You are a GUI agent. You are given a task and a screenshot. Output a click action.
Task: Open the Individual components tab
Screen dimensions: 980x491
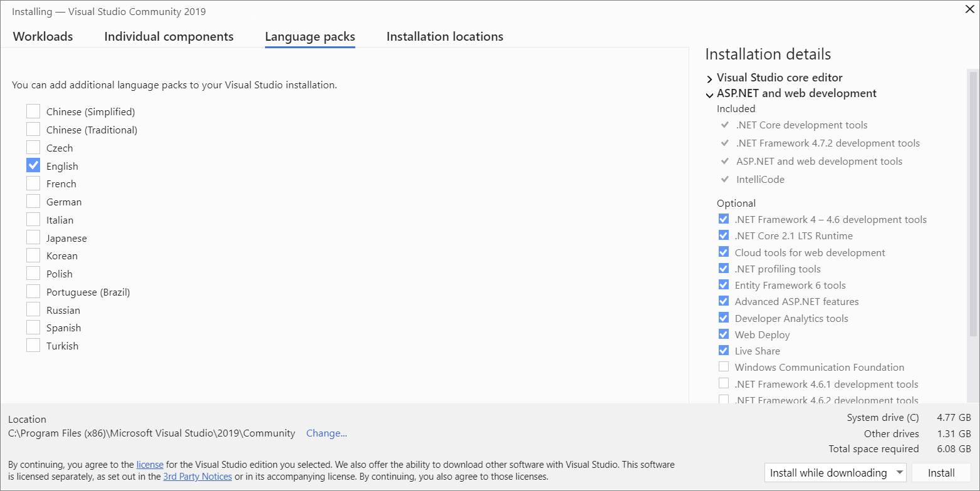coord(169,36)
